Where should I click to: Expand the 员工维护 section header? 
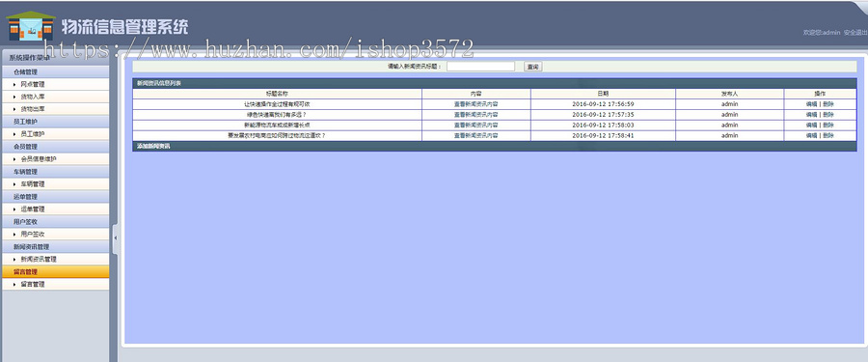(x=55, y=122)
